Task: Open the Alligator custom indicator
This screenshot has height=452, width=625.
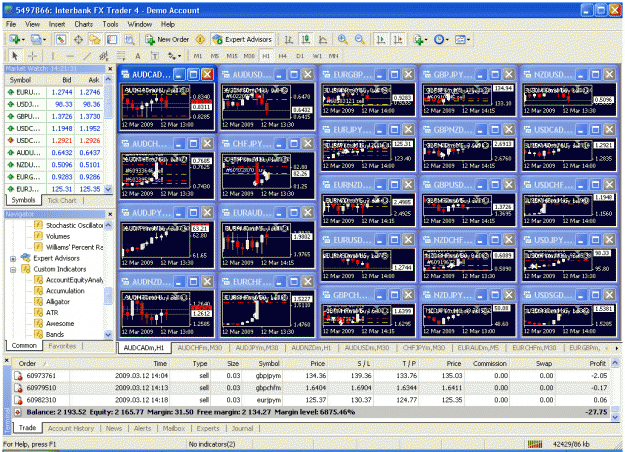Action: click(57, 302)
